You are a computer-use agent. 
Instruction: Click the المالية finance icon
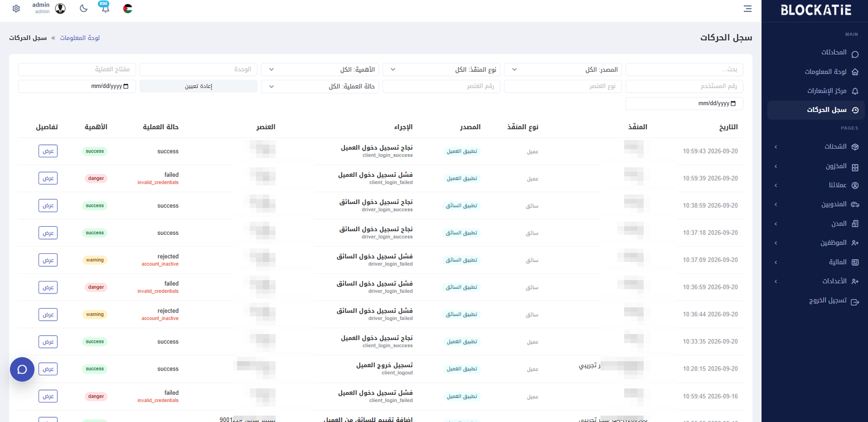click(855, 263)
